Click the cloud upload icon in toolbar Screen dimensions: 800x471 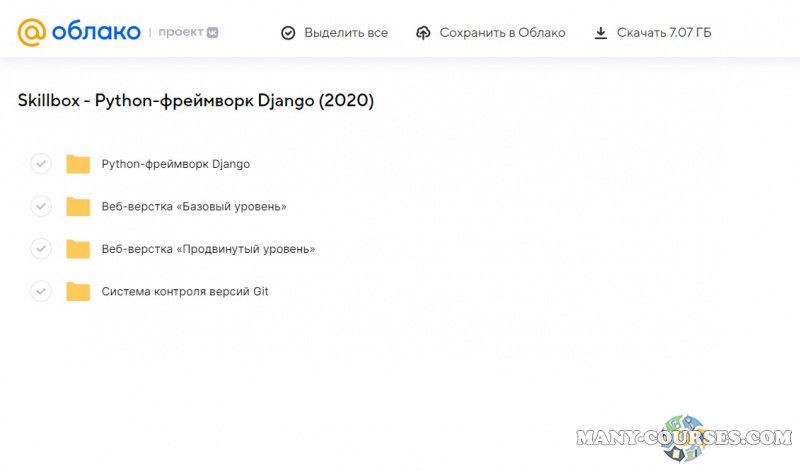pyautogui.click(x=422, y=33)
